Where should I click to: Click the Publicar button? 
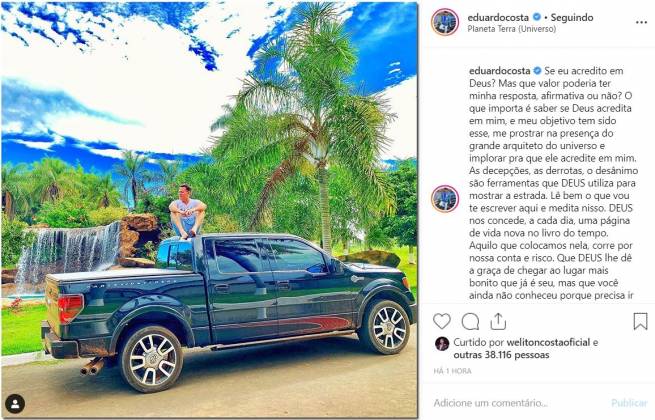click(629, 403)
